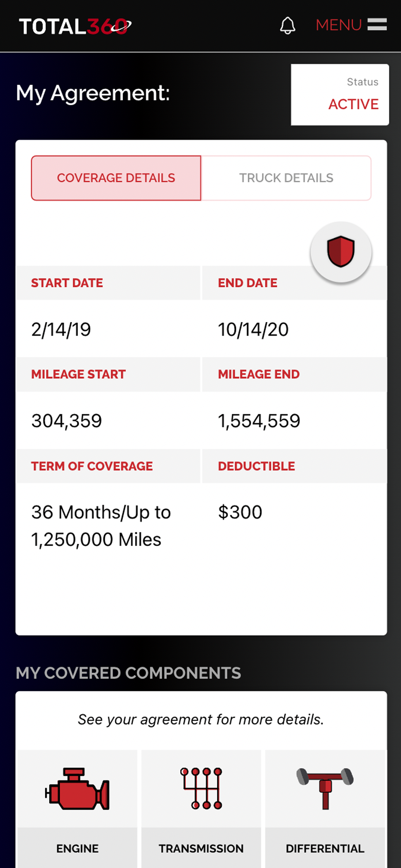This screenshot has height=868, width=401.
Task: Tap the TOTAL360 logo
Action: (x=75, y=26)
